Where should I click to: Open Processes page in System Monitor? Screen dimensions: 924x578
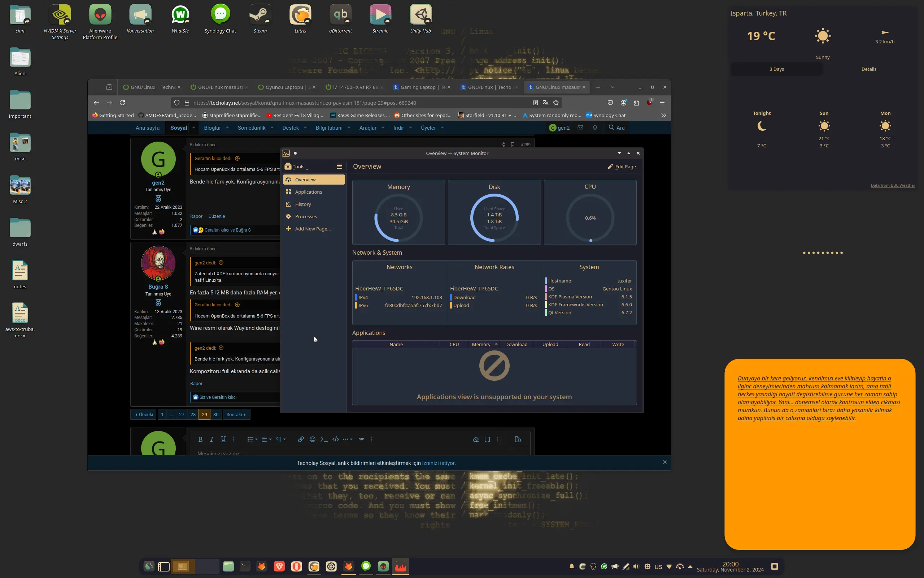click(314, 216)
